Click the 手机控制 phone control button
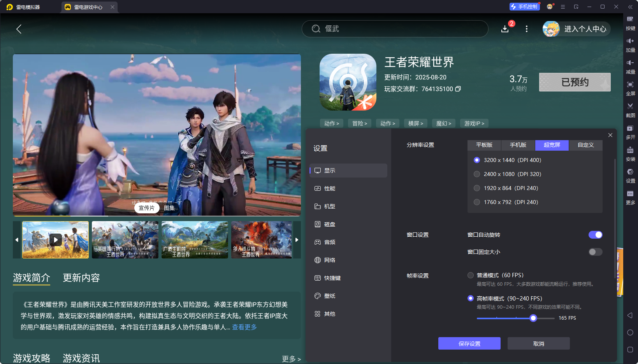Image resolution: width=638 pixels, height=364 pixels. tap(524, 7)
